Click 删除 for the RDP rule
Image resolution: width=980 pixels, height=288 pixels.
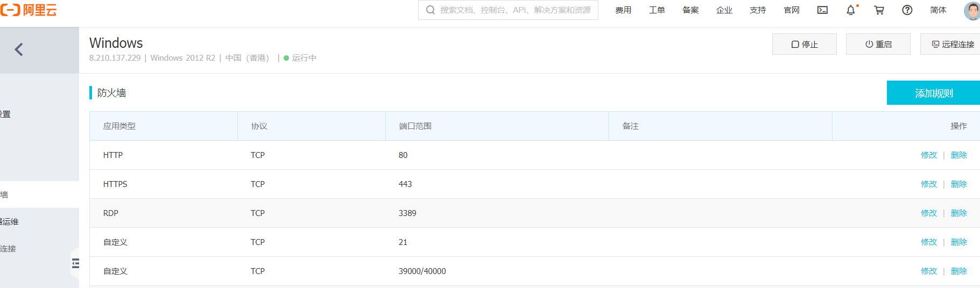[x=959, y=213]
